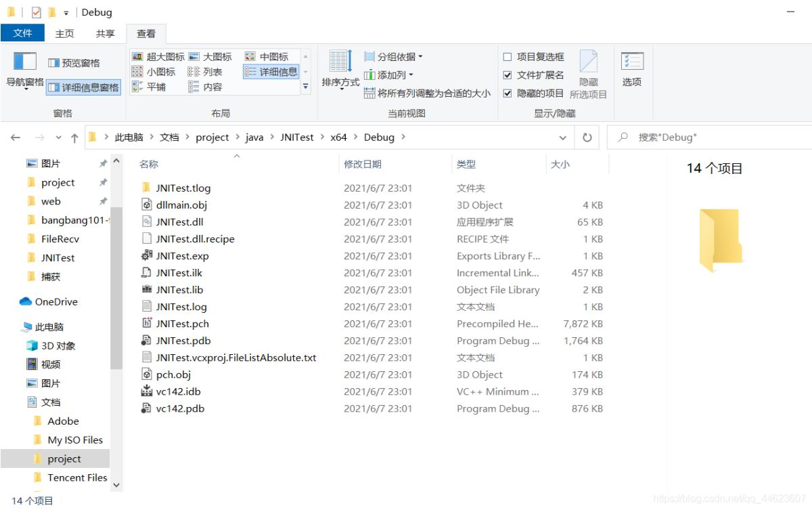
Task: Go back with the left arrow
Action: [x=16, y=137]
